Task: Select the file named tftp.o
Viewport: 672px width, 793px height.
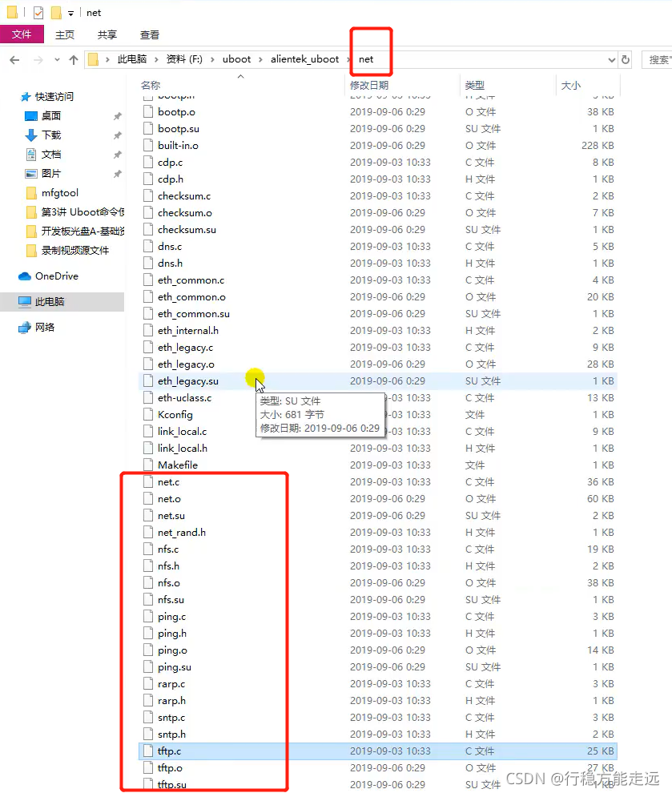Action: click(170, 767)
